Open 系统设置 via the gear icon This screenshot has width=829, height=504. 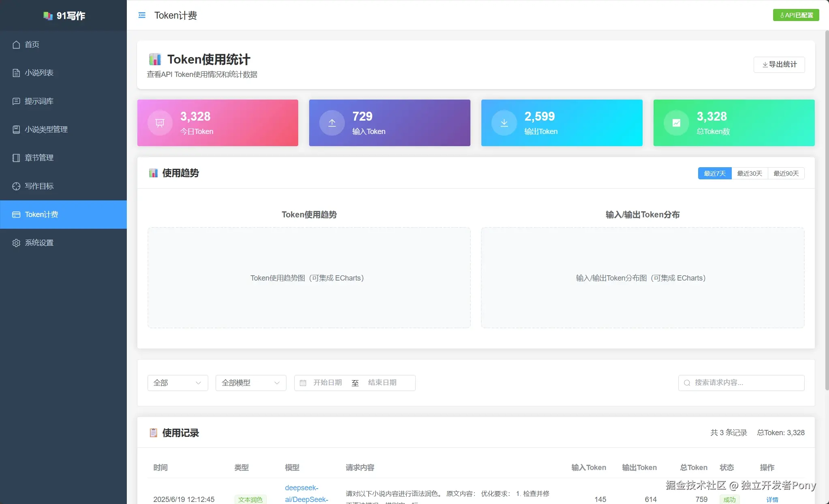coord(16,242)
